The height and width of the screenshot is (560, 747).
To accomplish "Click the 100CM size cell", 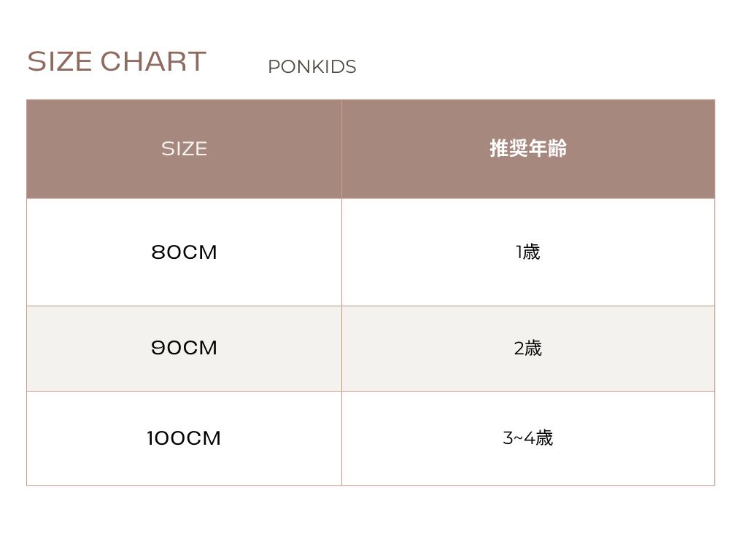I will point(184,438).
